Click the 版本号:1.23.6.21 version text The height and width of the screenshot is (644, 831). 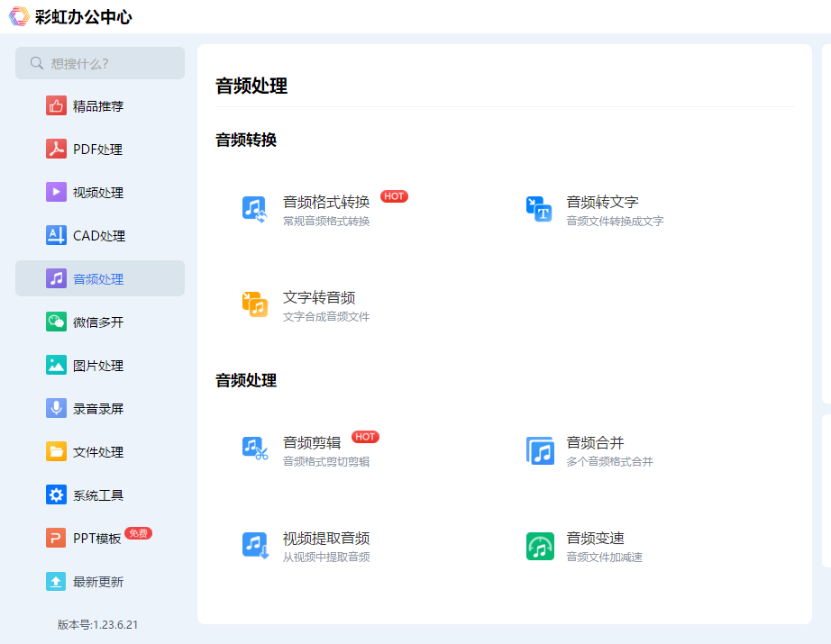pos(97,624)
